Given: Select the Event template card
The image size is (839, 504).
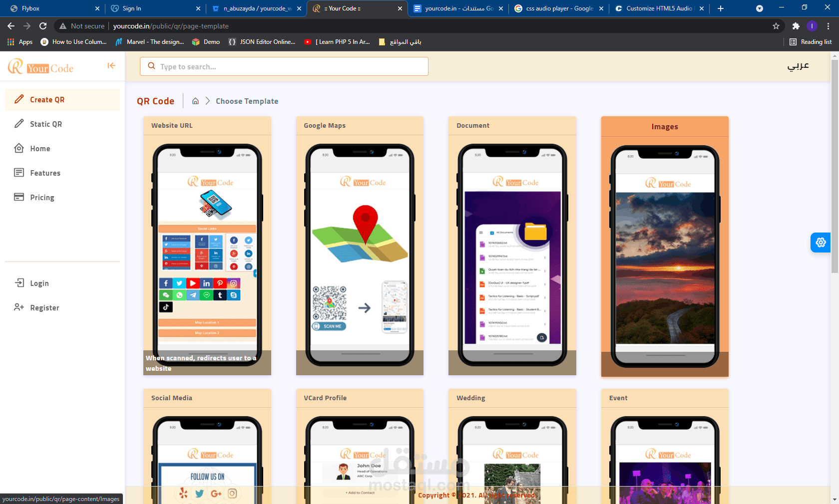Looking at the screenshot, I should click(665, 446).
